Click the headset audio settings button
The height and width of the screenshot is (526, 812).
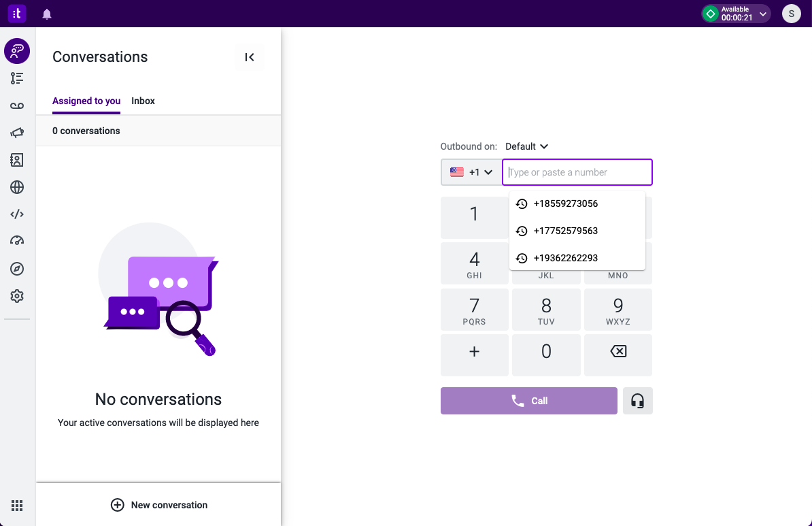coord(637,401)
